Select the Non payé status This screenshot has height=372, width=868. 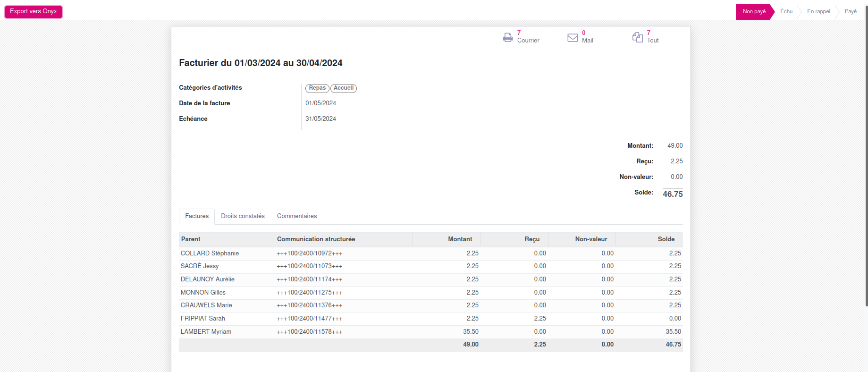coord(754,12)
